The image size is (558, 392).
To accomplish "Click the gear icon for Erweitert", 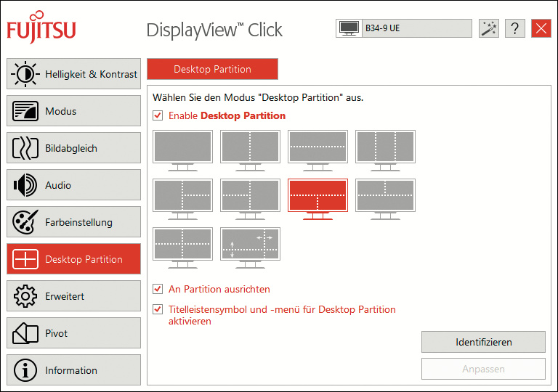I will (x=25, y=296).
